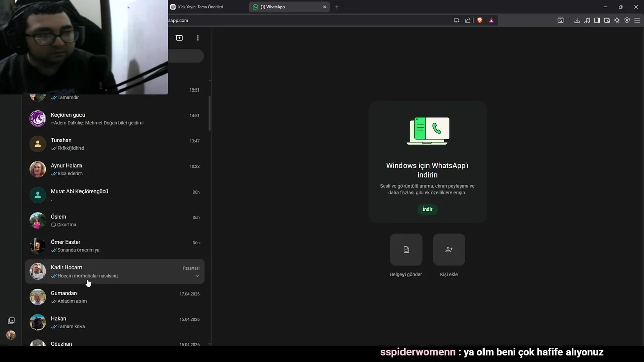Image resolution: width=644 pixels, height=362 pixels.
Task: Click the preview 'Tamam kıka'
Action: click(x=71, y=327)
